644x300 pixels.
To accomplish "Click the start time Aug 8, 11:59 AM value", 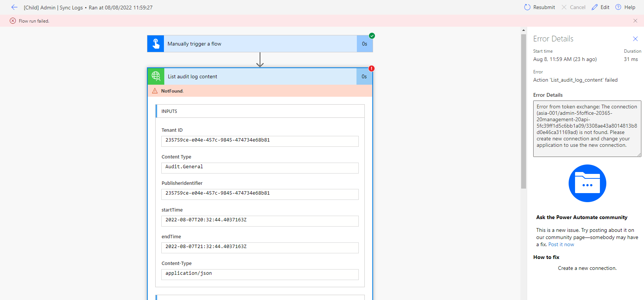I will click(565, 59).
